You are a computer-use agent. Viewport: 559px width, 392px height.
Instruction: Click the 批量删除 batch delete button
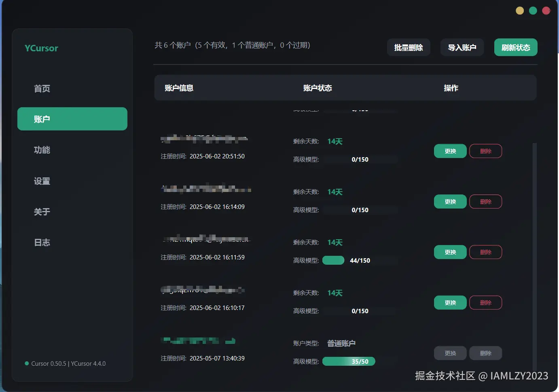click(x=409, y=47)
